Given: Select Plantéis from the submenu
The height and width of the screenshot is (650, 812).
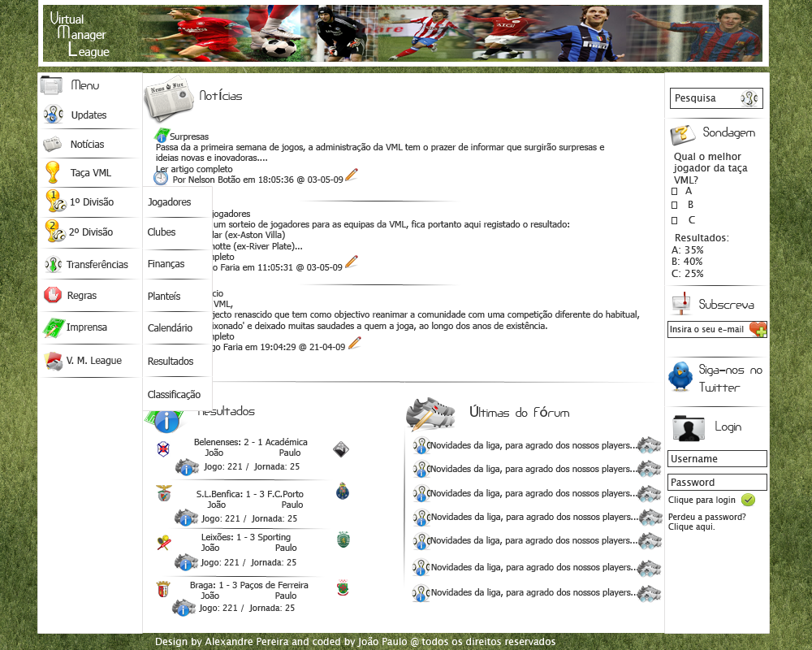Looking at the screenshot, I should [x=164, y=296].
